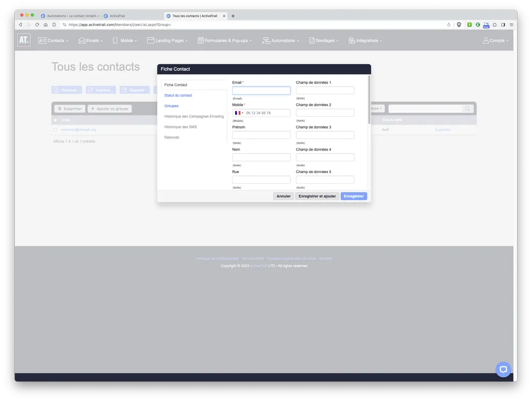Cancel the dialog with Annuler

tap(283, 196)
